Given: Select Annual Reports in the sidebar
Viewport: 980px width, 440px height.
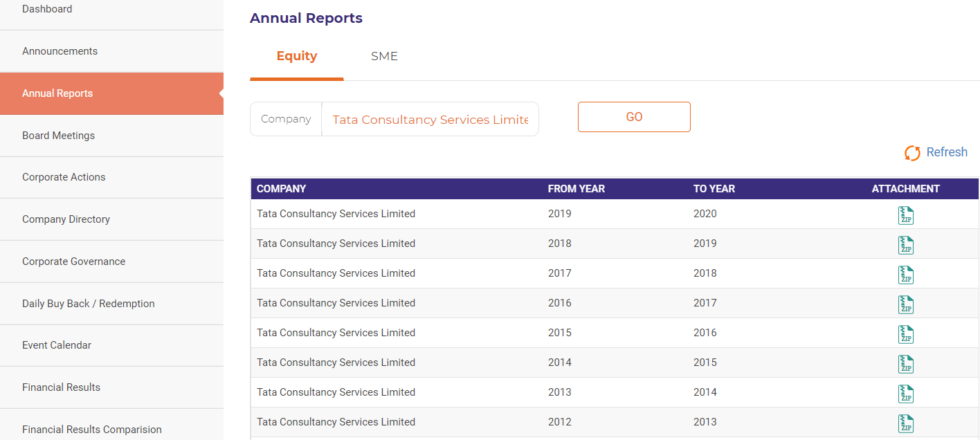Looking at the screenshot, I should [111, 93].
